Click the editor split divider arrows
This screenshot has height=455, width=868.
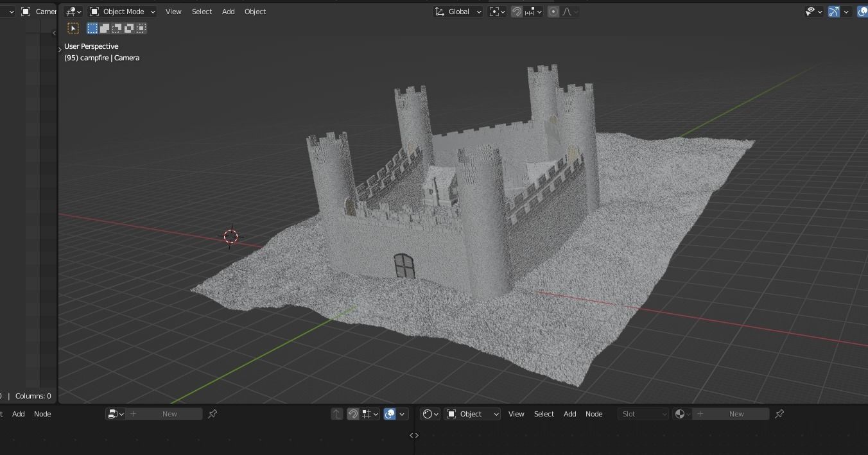(414, 435)
